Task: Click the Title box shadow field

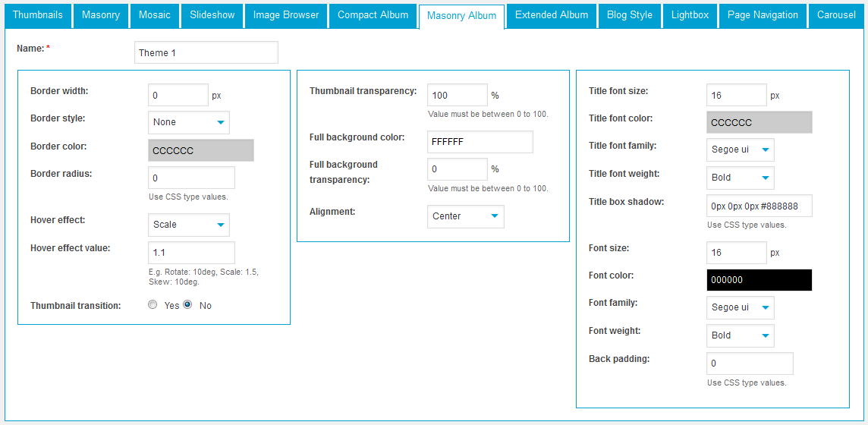Action: [x=759, y=206]
